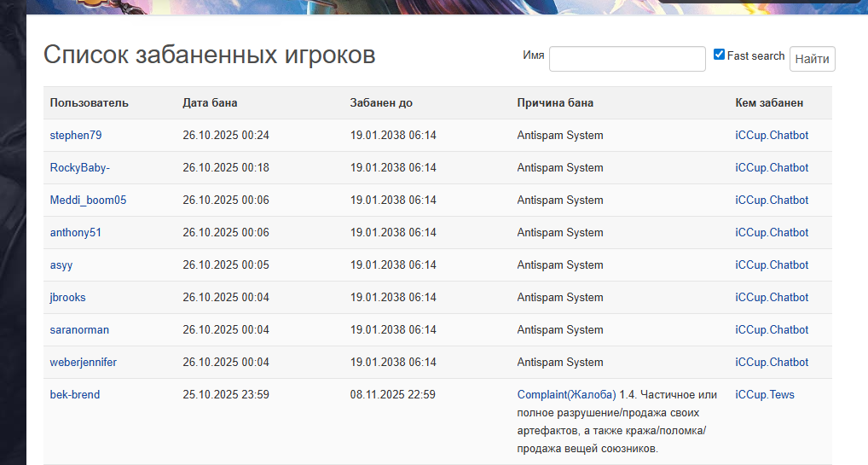Screen dimensions: 868x465
Task: Click the Список забаненных игроков heading
Action: click(x=209, y=55)
